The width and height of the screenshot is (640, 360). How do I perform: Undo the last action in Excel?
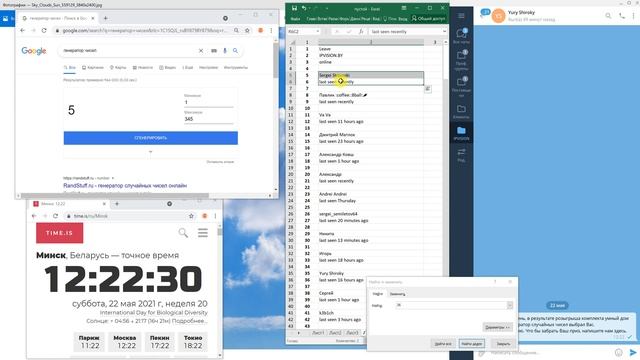304,8
